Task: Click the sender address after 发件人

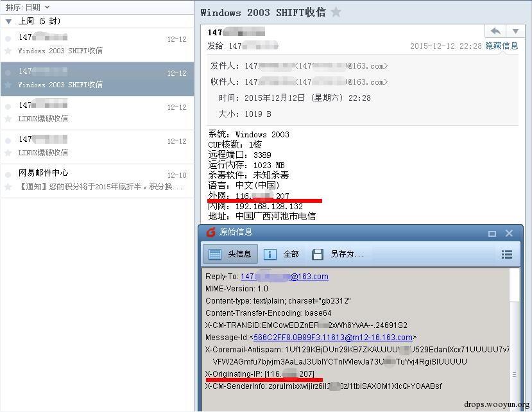Action: (x=316, y=66)
